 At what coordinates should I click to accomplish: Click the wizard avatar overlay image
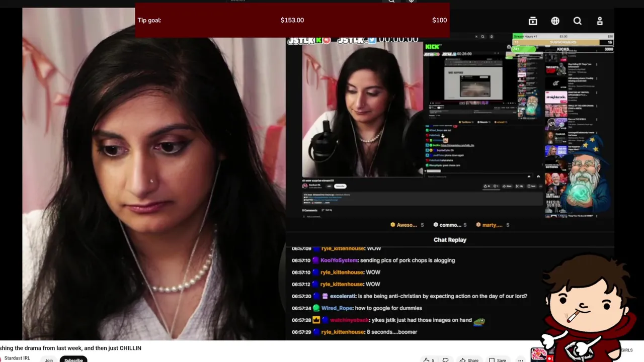tap(586, 175)
